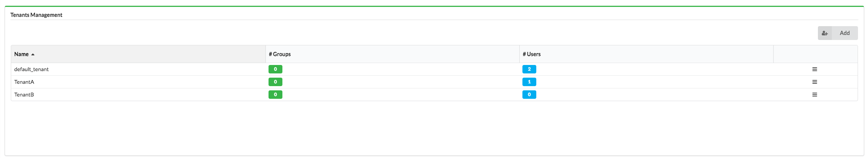Screen dimensions: 868x158
Task: Open the actions menu for default_tenant
Action: 815,69
